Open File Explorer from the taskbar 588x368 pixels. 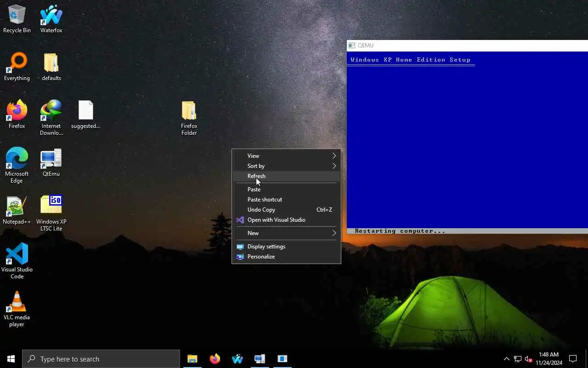click(x=192, y=359)
